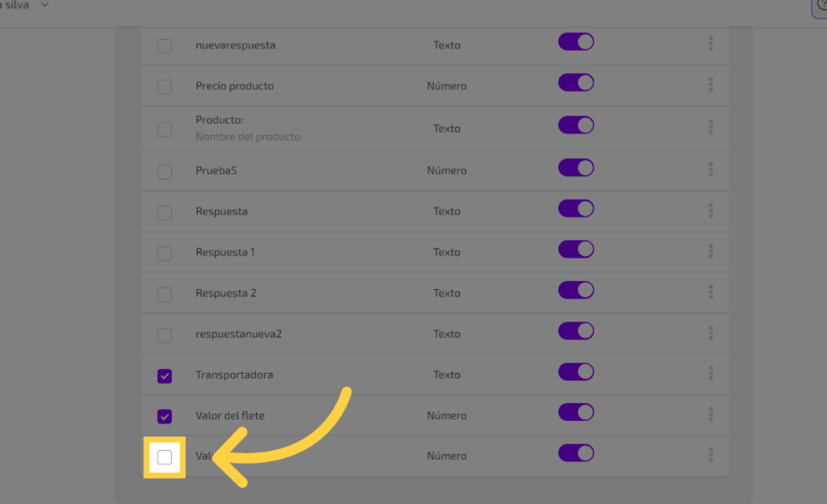Image resolution: width=827 pixels, height=504 pixels.
Task: Show row actions for Transportadora
Action: (711, 373)
